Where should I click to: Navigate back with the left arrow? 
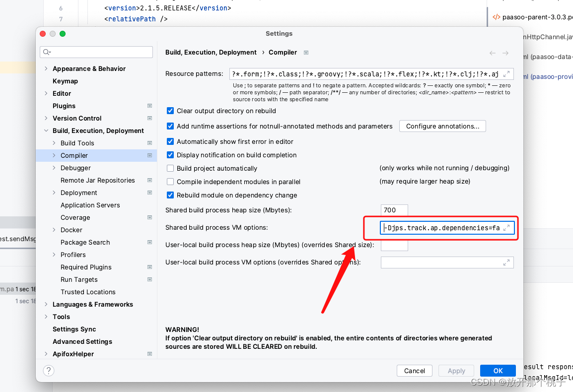tap(493, 53)
